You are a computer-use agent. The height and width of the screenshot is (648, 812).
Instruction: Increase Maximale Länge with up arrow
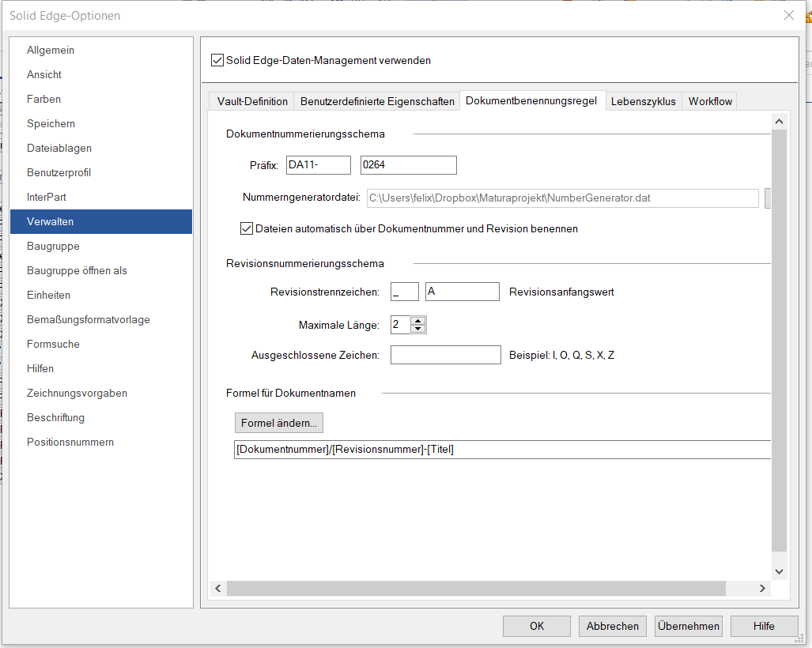point(418,321)
